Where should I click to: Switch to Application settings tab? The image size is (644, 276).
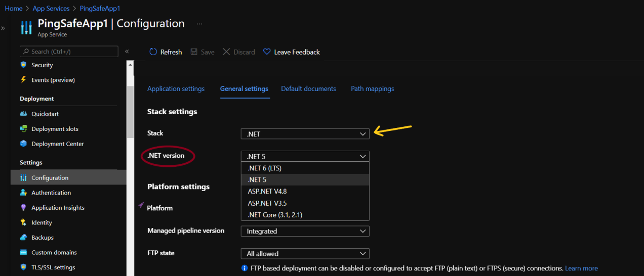pos(176,89)
